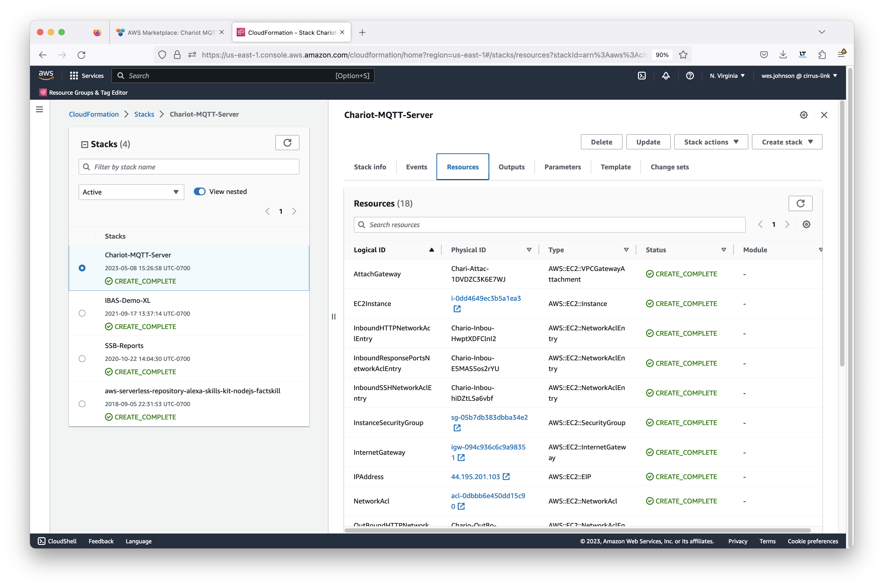The image size is (884, 588).
Task: Switch to AWS Marketplace browser tab
Action: tap(171, 32)
